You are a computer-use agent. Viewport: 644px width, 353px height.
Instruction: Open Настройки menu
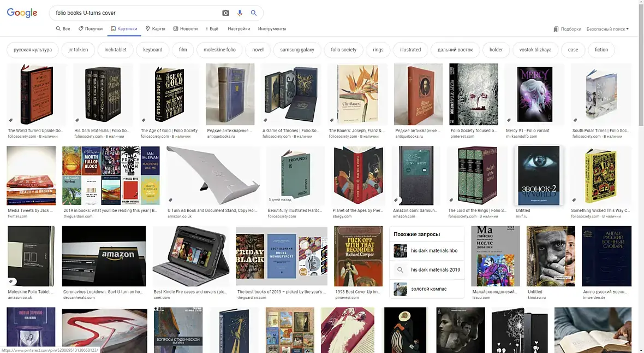238,29
